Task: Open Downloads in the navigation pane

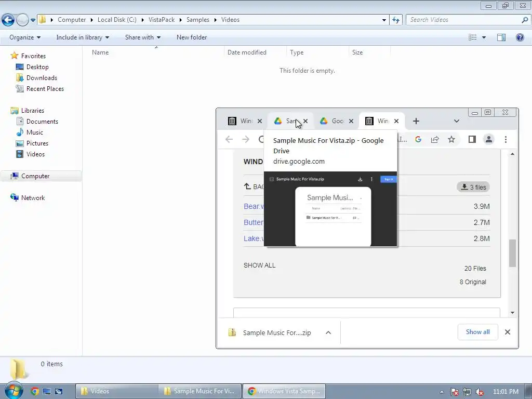Action: tap(42, 78)
